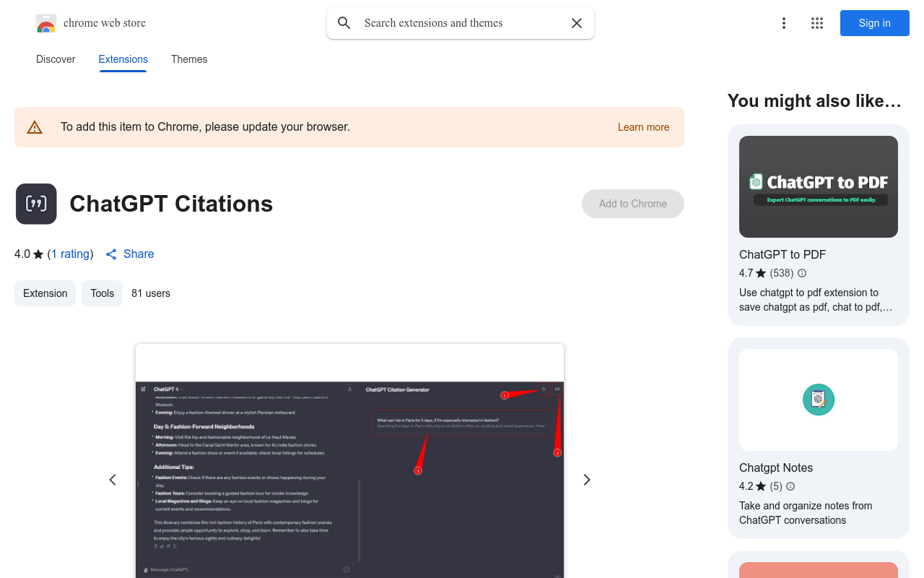Viewport: 924px width, 578px height.
Task: Click info icon next to 5 ratings
Action: [x=790, y=486]
